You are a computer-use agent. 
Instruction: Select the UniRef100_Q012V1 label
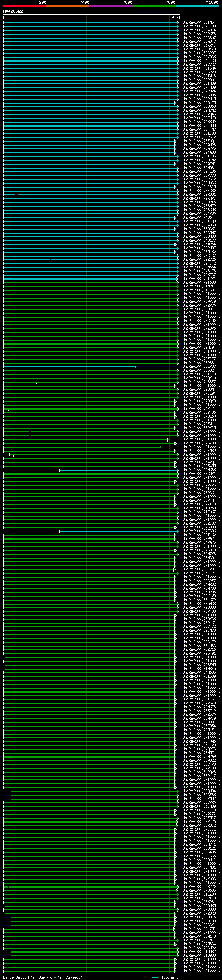tap(199, 278)
